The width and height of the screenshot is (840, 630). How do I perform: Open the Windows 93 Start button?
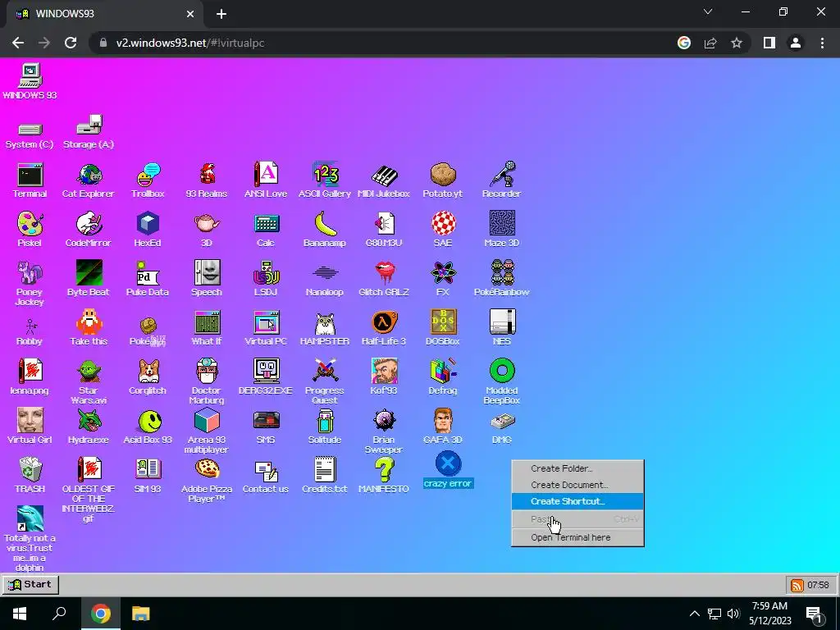[30, 584]
